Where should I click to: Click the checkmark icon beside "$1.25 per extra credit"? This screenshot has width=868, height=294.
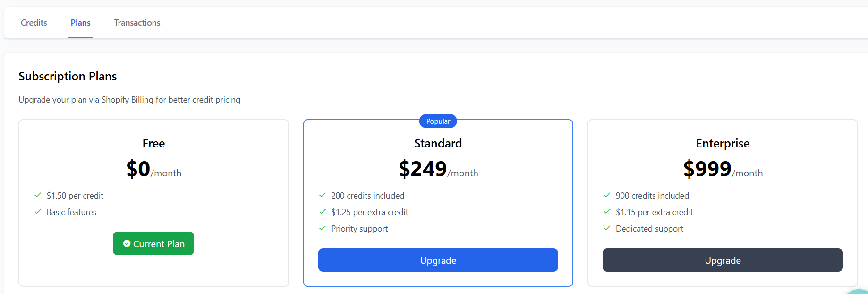(x=323, y=212)
